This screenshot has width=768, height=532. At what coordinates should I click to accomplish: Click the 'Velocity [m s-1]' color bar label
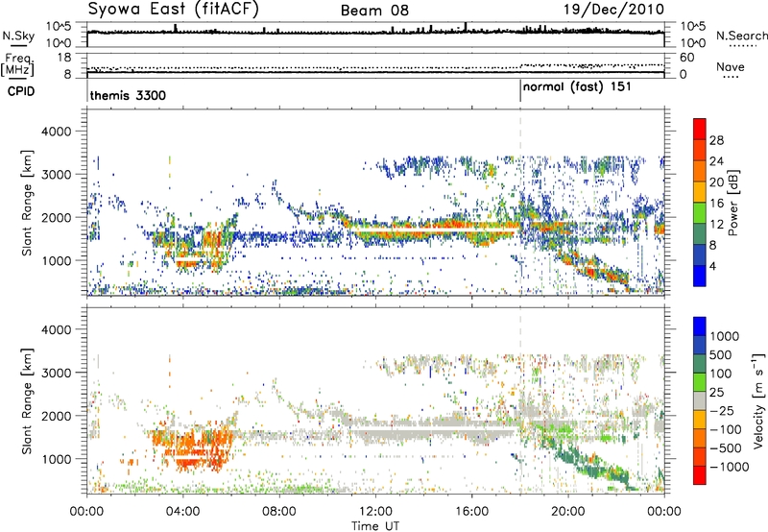pos(757,400)
